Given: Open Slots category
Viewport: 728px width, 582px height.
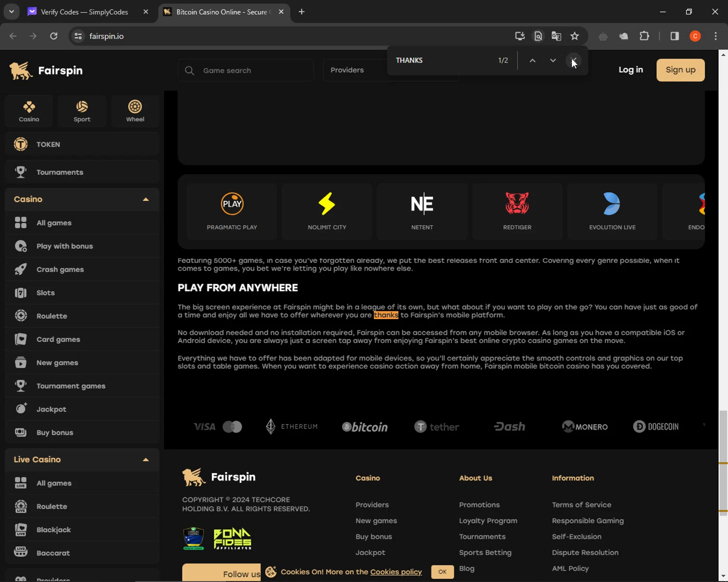Looking at the screenshot, I should pyautogui.click(x=82, y=292).
